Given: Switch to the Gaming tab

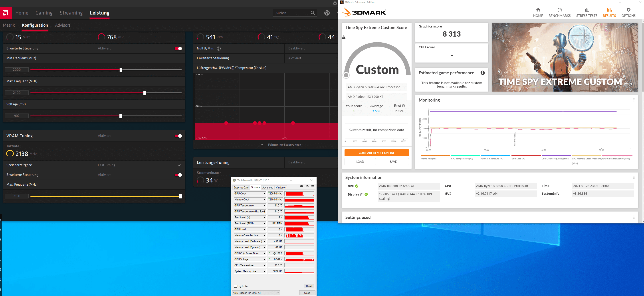Looking at the screenshot, I should click(x=44, y=13).
